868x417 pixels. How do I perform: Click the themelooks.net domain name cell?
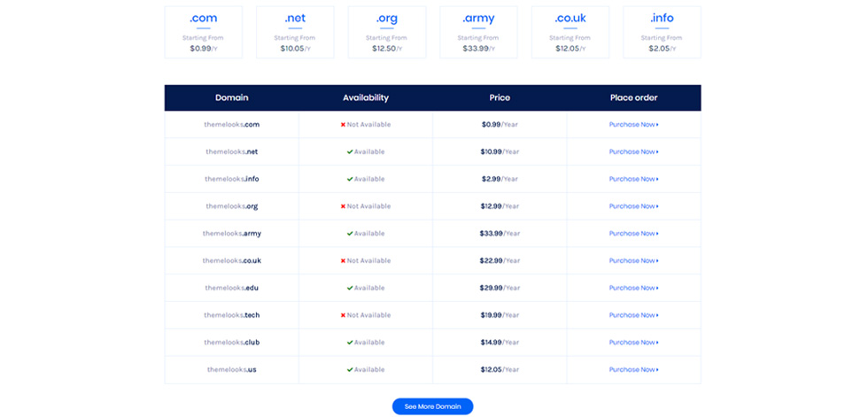click(x=231, y=151)
